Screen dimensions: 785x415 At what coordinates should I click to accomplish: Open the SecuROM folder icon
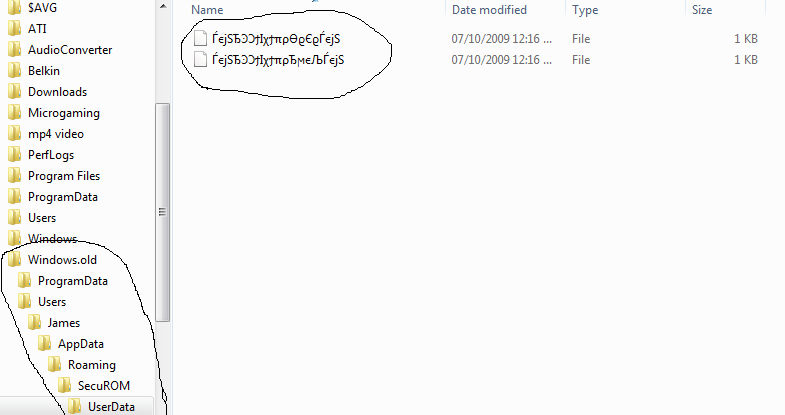click(64, 385)
